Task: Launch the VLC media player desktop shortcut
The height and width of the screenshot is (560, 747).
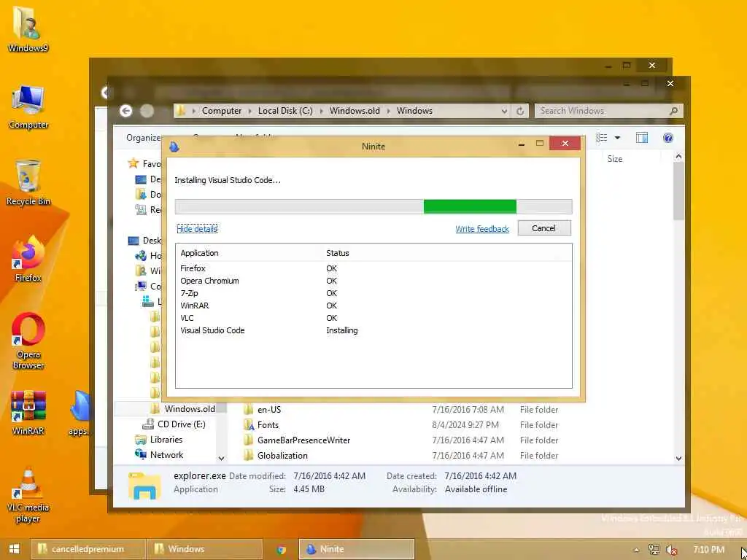Action: click(28, 495)
